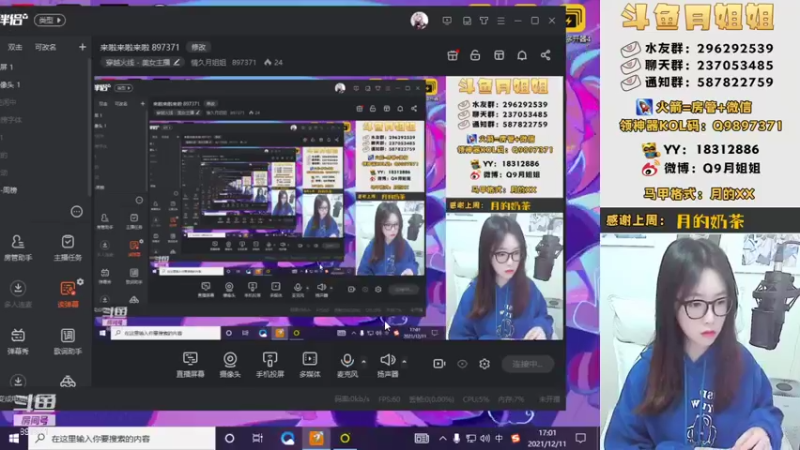The height and width of the screenshot is (450, 800).
Task: Open the 弹幕秀 danmaku show tool
Action: point(18,341)
